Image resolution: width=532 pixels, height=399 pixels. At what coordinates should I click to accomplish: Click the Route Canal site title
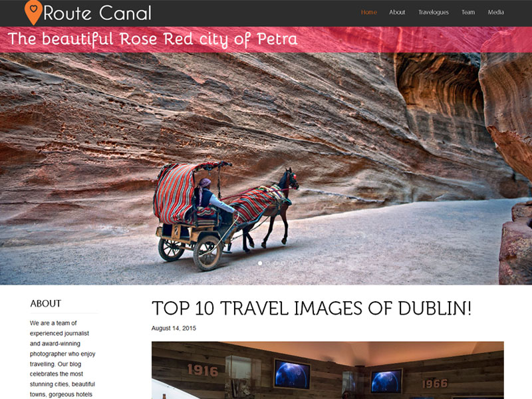pos(97,13)
